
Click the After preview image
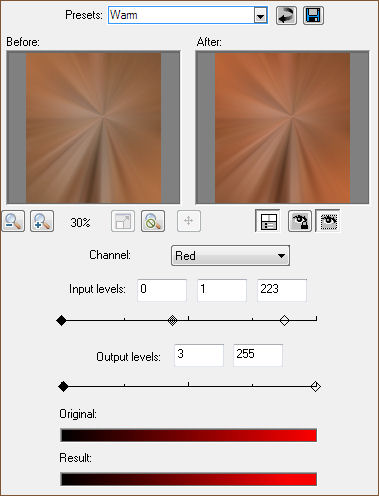(x=282, y=127)
